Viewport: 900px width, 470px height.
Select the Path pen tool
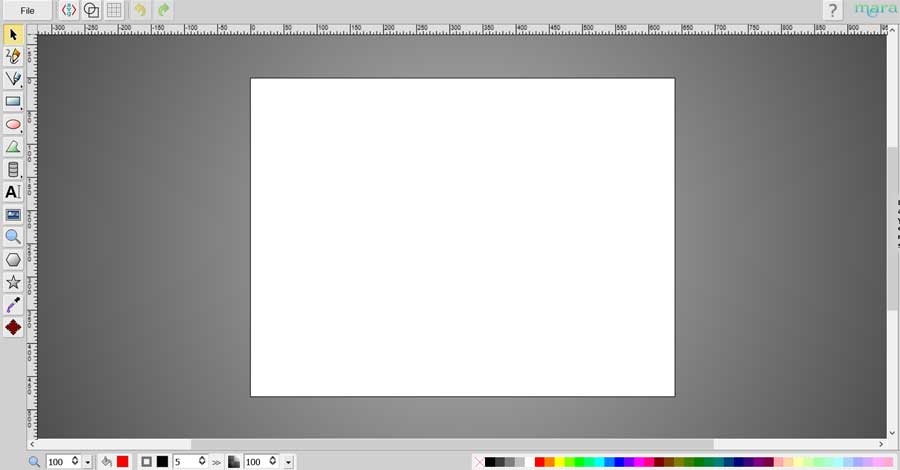13,79
